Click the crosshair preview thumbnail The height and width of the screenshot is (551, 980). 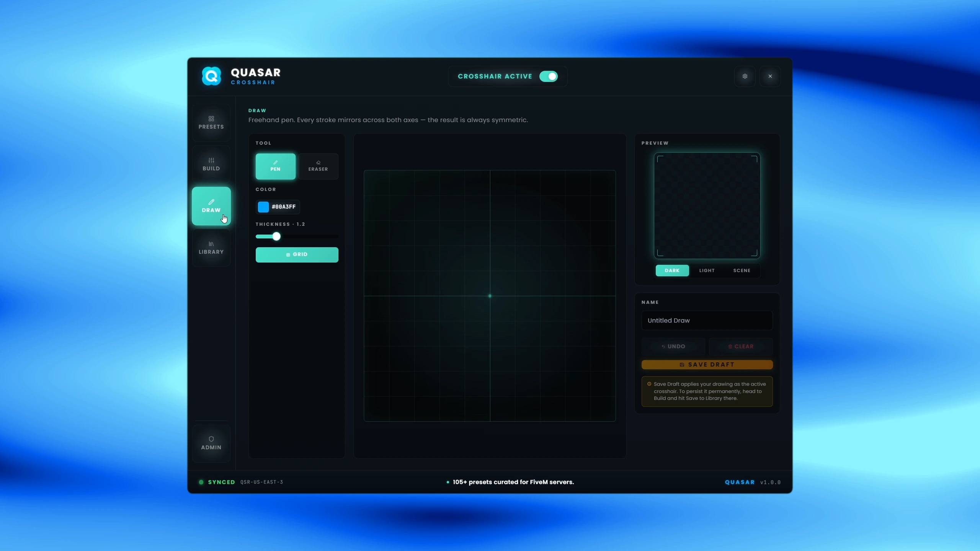click(707, 206)
